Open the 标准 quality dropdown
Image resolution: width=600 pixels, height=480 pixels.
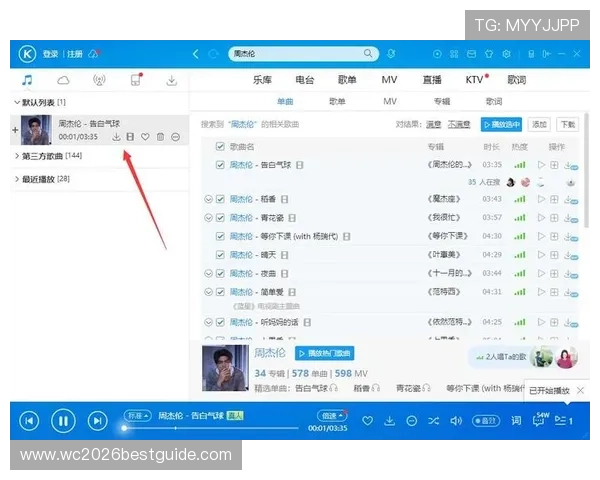coord(138,416)
